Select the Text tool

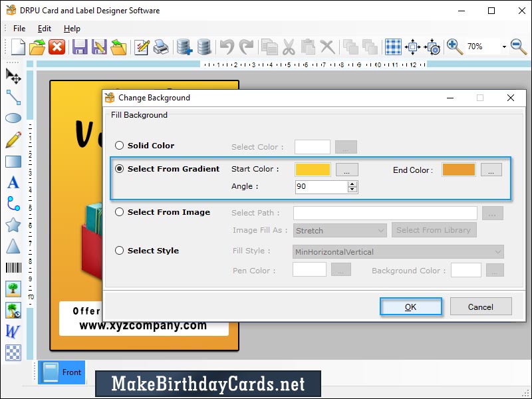click(x=13, y=182)
